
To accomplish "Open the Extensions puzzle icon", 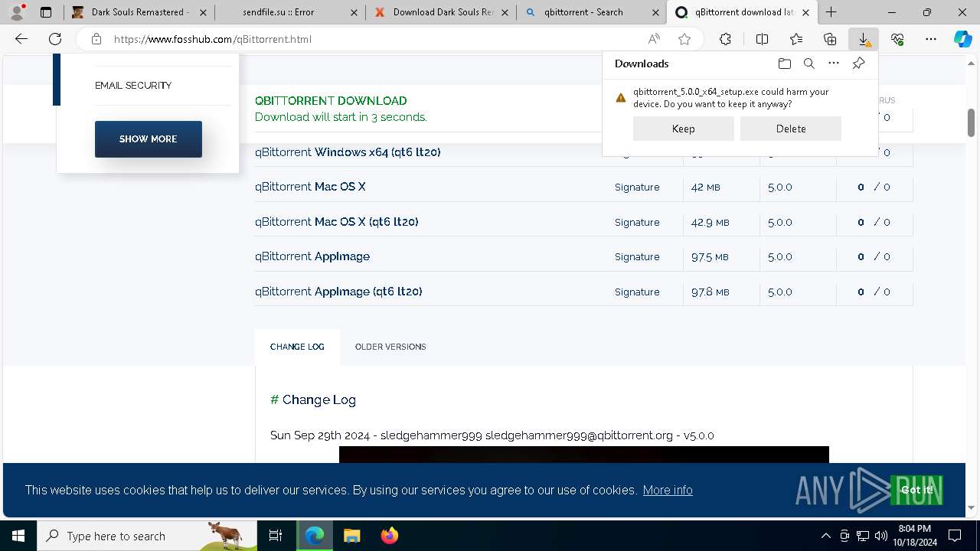I will [x=725, y=39].
